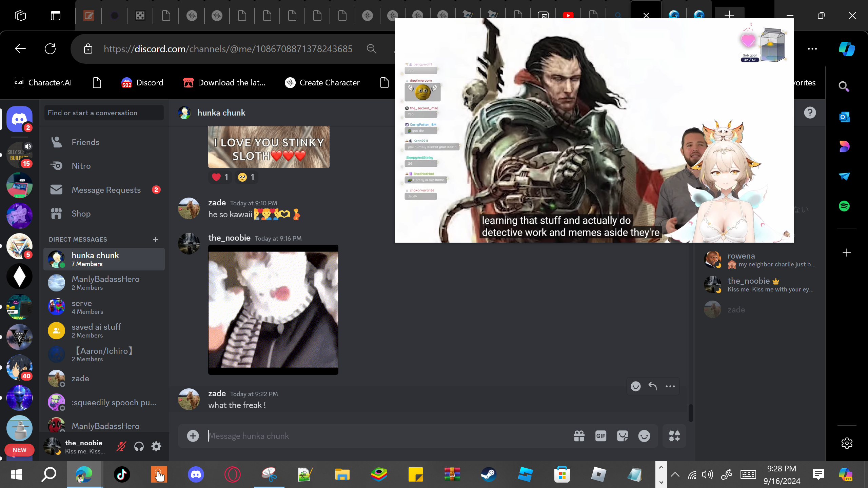The image size is (868, 488).
Task: Toggle the heart reaction on the sloth image
Action: [x=220, y=177]
